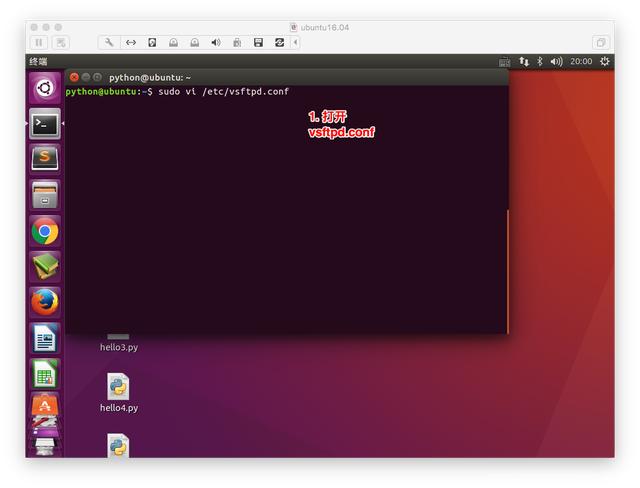Image resolution: width=640 pixels, height=488 pixels.
Task: Click the hello4.py file name label
Action: 119,408
